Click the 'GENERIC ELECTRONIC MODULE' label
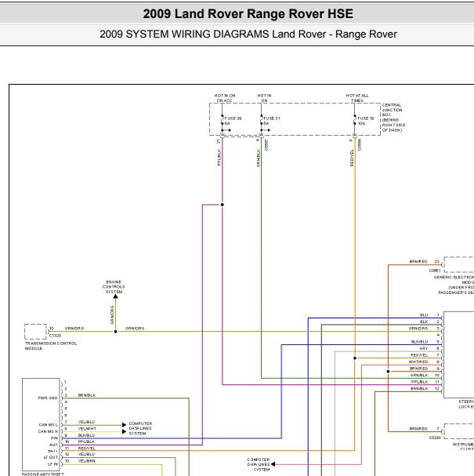 pyautogui.click(x=454, y=280)
